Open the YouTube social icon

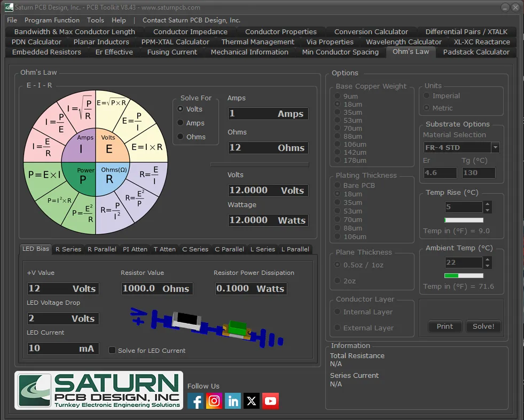[270, 401]
